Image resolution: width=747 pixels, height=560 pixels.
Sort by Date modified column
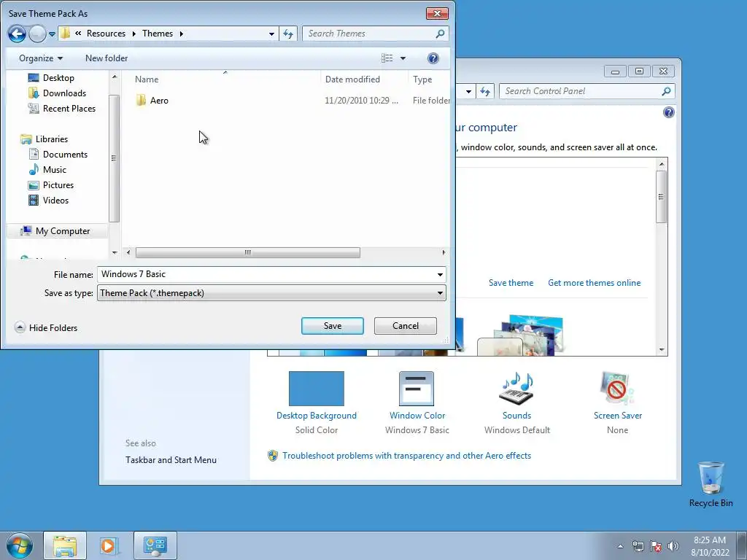click(x=352, y=79)
